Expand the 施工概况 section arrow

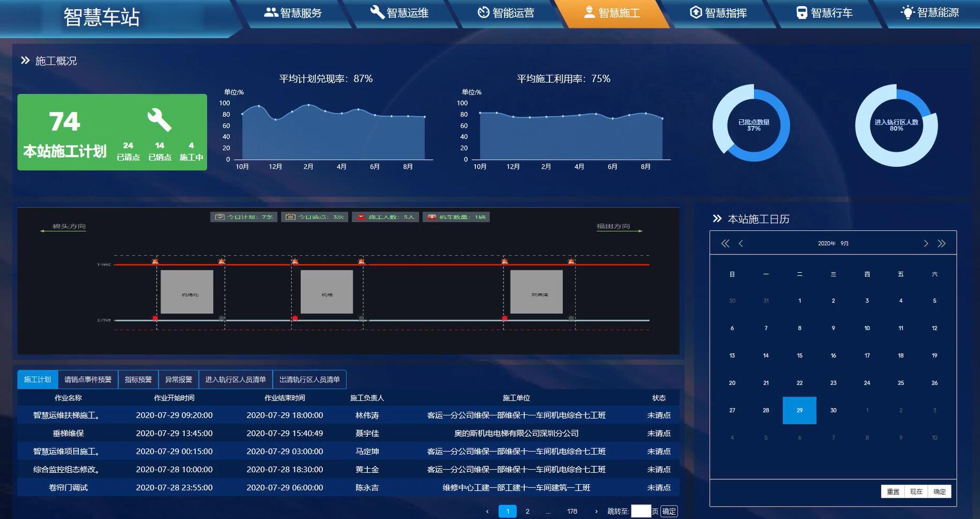(25, 60)
